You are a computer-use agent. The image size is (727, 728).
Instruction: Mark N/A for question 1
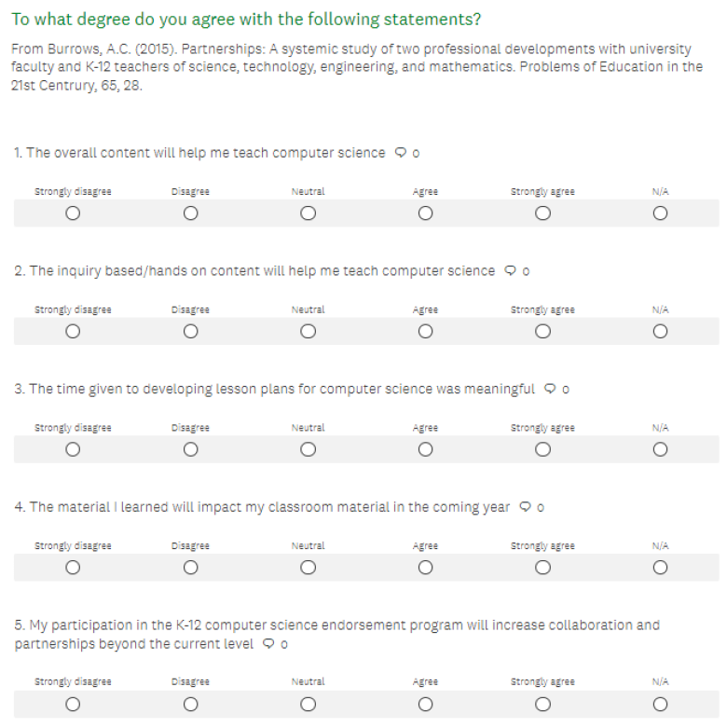(660, 213)
